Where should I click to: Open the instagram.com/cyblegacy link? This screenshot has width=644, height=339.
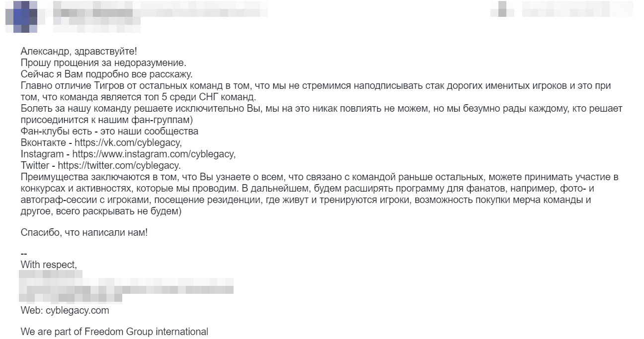(154, 154)
